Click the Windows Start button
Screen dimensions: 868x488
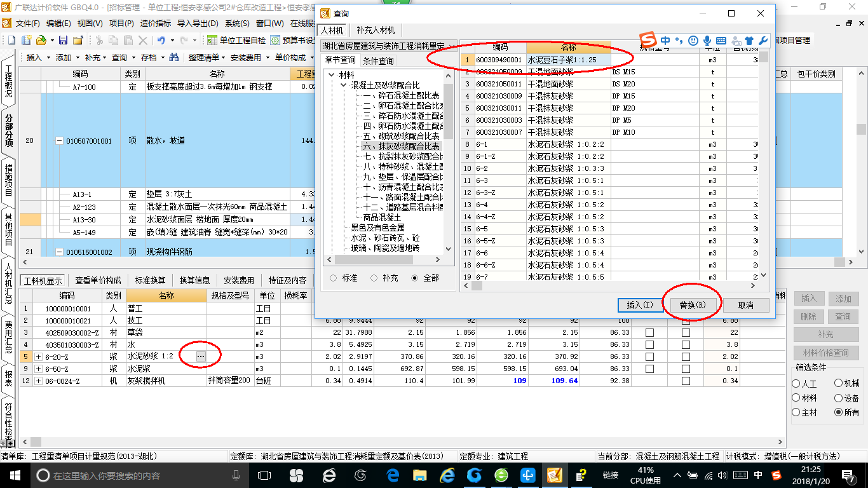point(15,475)
